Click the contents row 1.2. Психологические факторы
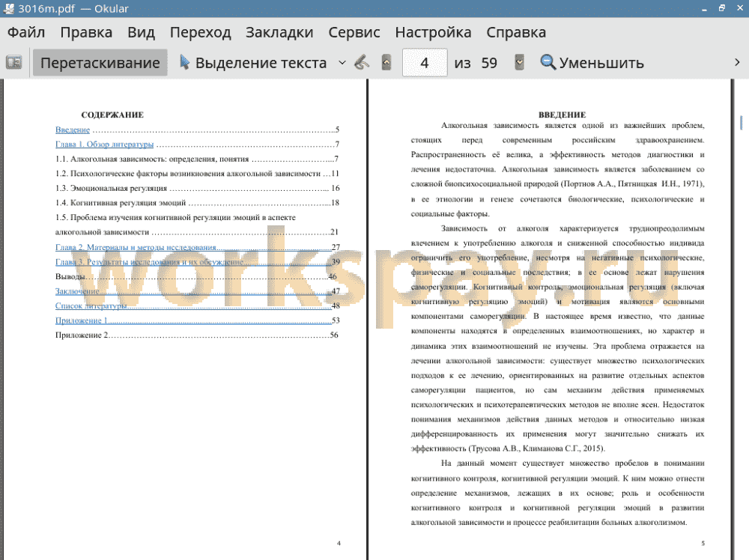Screen dimensions: 749x560 pyautogui.click(x=197, y=174)
